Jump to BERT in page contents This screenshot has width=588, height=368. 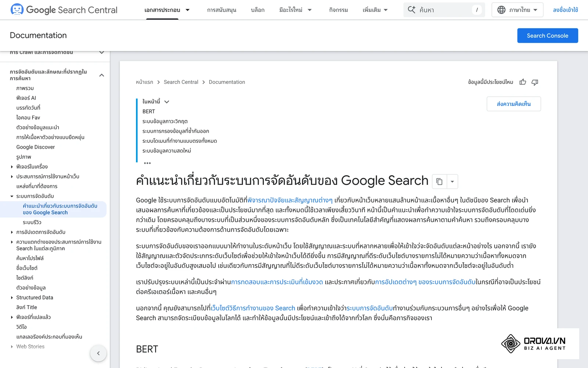(x=149, y=112)
